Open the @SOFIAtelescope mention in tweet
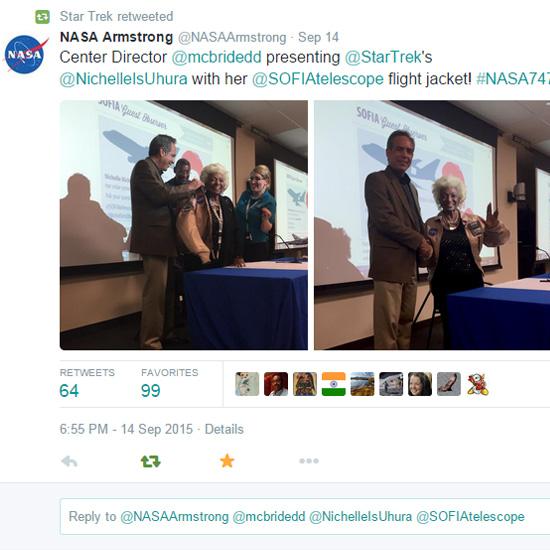This screenshot has width=550, height=550. [x=318, y=79]
